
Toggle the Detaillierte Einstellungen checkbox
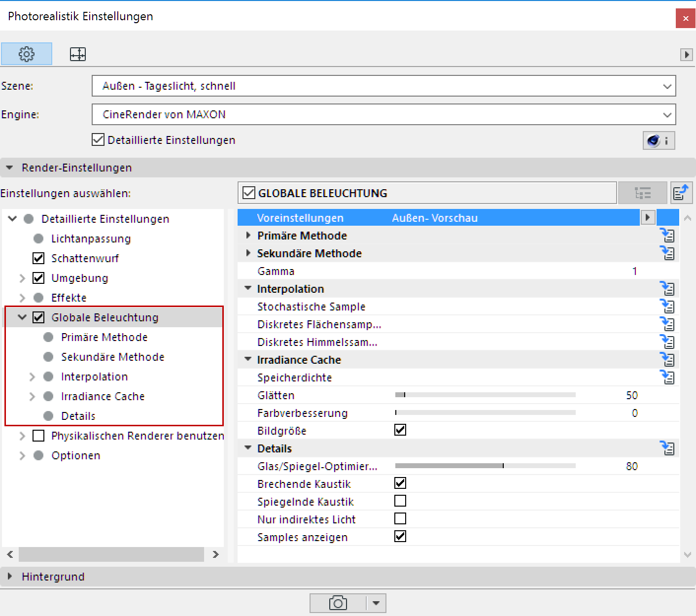click(98, 140)
